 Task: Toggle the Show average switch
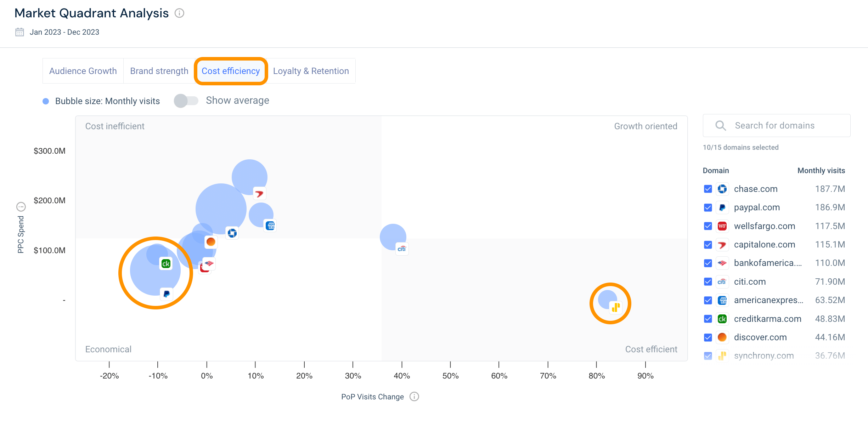(186, 101)
